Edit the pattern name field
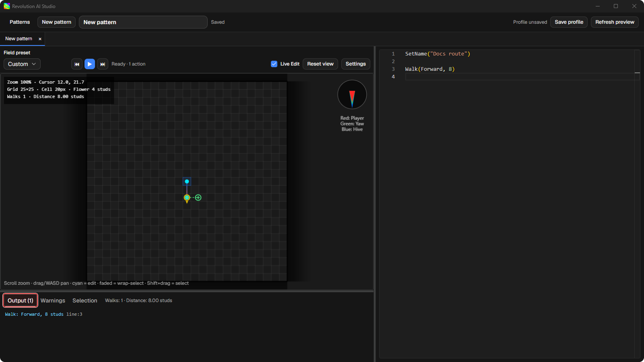 click(143, 22)
